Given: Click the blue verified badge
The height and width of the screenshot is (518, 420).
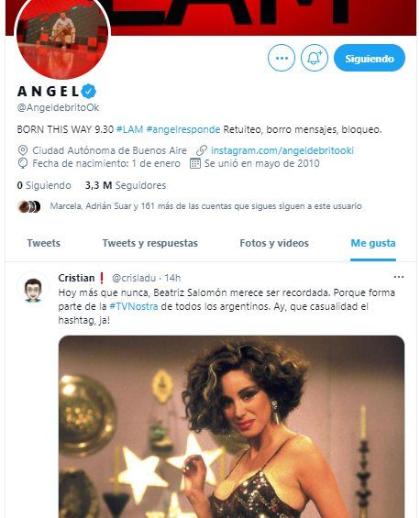Looking at the screenshot, I should [x=89, y=91].
